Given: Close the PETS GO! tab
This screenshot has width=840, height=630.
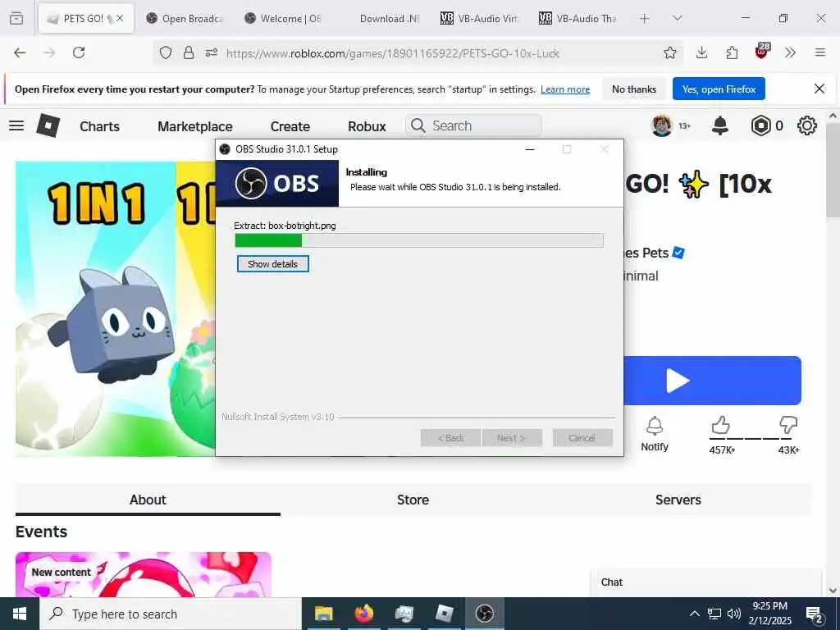Looking at the screenshot, I should point(120,18).
